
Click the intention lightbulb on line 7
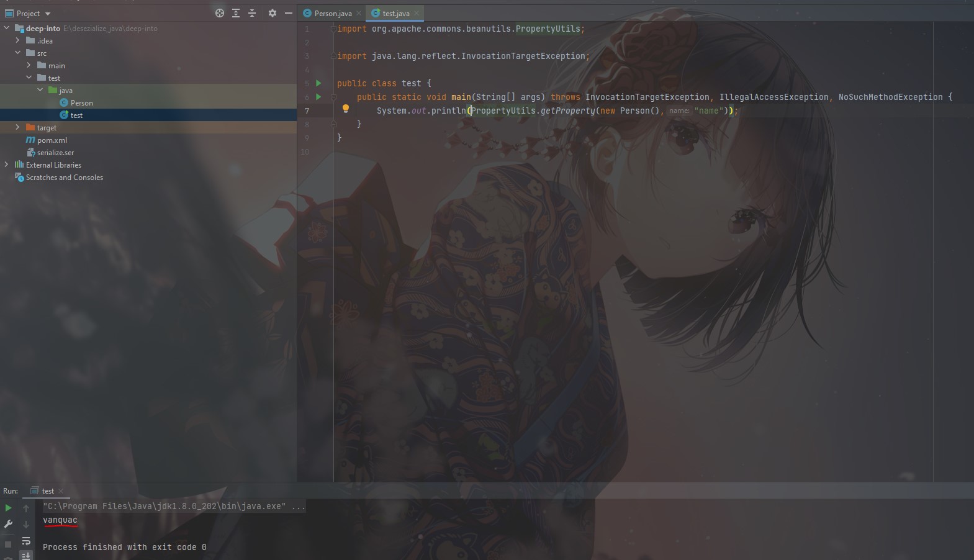pos(346,109)
